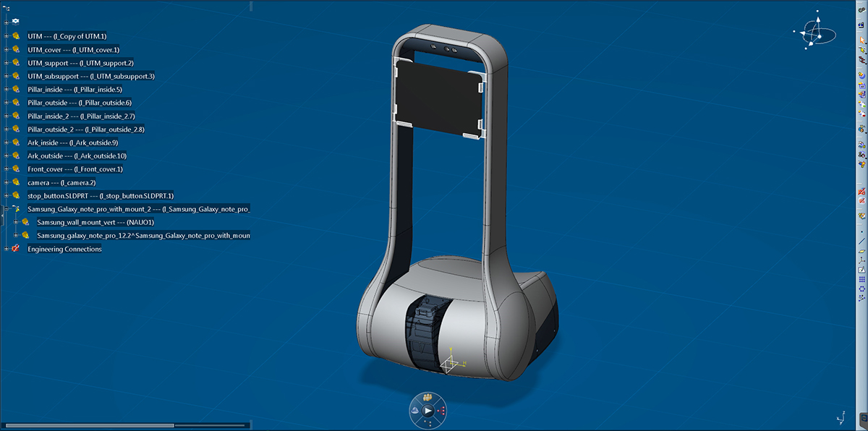
Task: Expand the Pillar_outside tree node
Action: [x=6, y=103]
